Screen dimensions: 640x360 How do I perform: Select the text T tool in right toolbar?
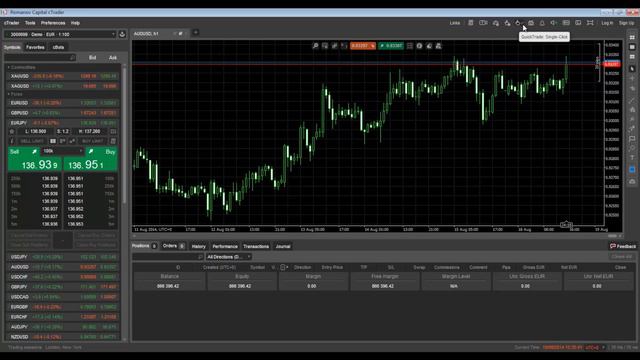pyautogui.click(x=632, y=158)
